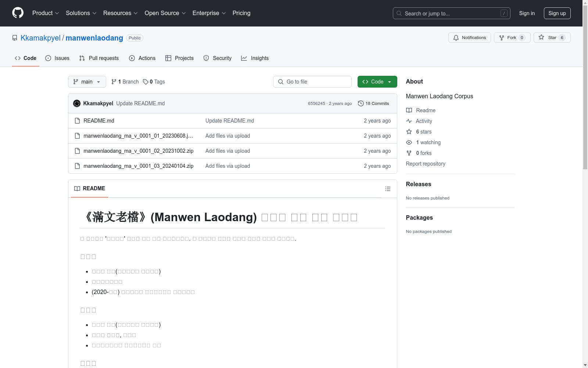The height and width of the screenshot is (368, 588).
Task: Focus the Search or jump to field
Action: point(451,13)
